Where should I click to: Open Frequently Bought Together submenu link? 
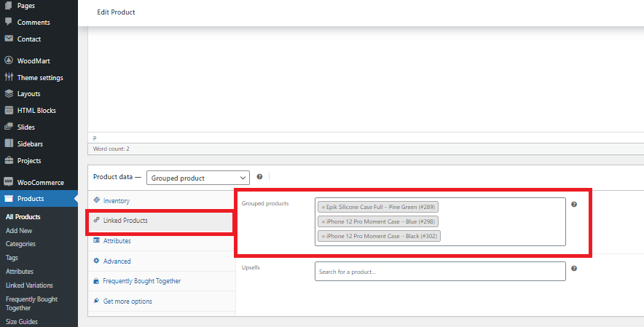pyautogui.click(x=31, y=303)
